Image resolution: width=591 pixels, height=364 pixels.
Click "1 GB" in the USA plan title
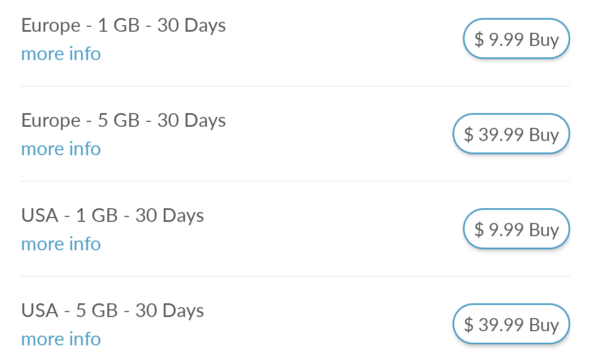point(97,216)
